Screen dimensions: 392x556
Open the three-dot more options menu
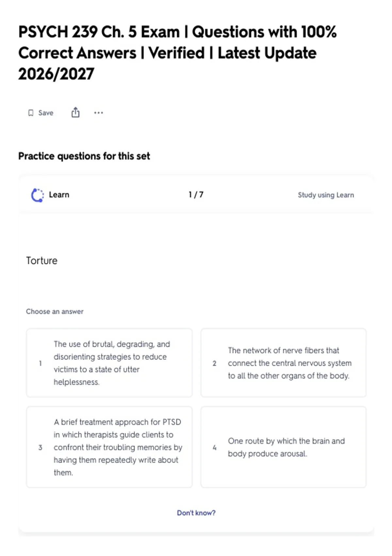[x=98, y=113]
